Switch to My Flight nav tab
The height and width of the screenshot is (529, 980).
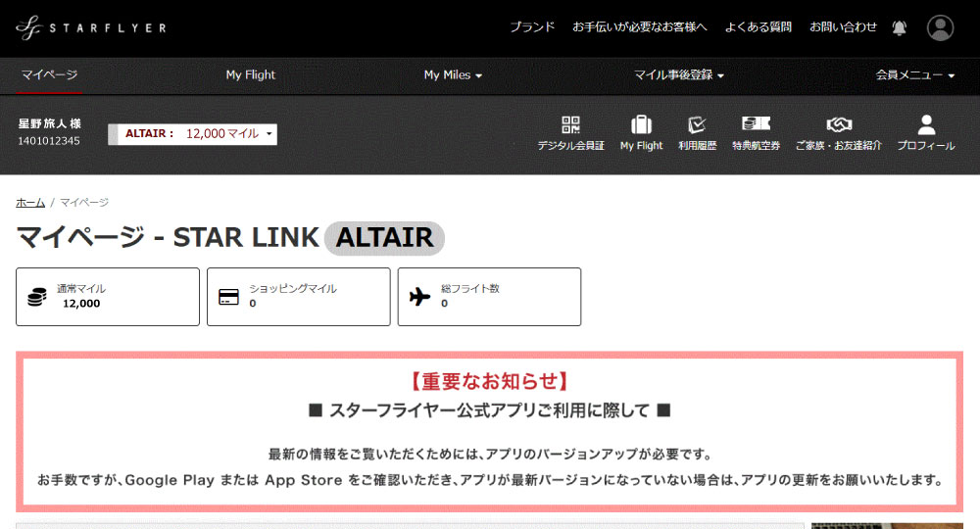(x=251, y=74)
